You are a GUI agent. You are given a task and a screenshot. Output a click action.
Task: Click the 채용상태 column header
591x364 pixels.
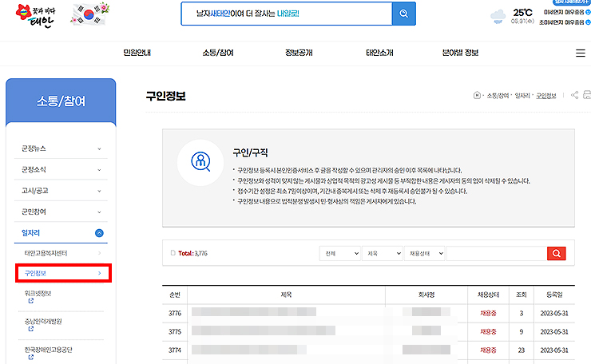[489, 295]
